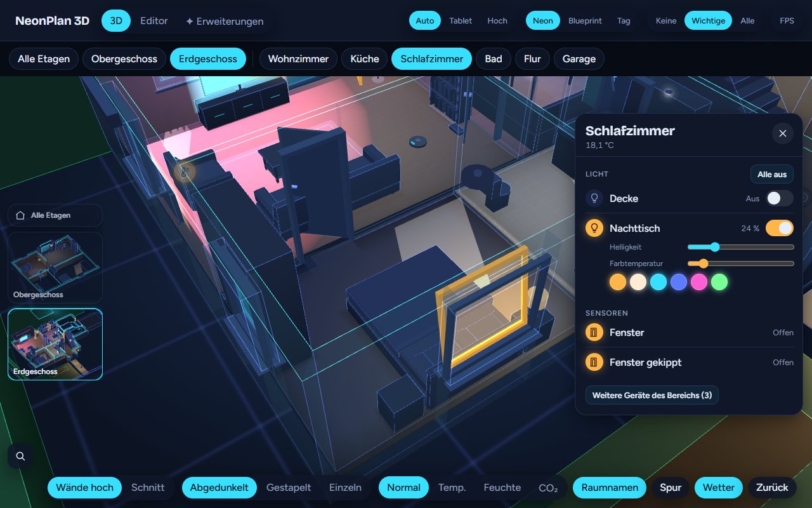Click Alle Etagen in the left sidebar
This screenshot has height=508, width=812.
55,215
